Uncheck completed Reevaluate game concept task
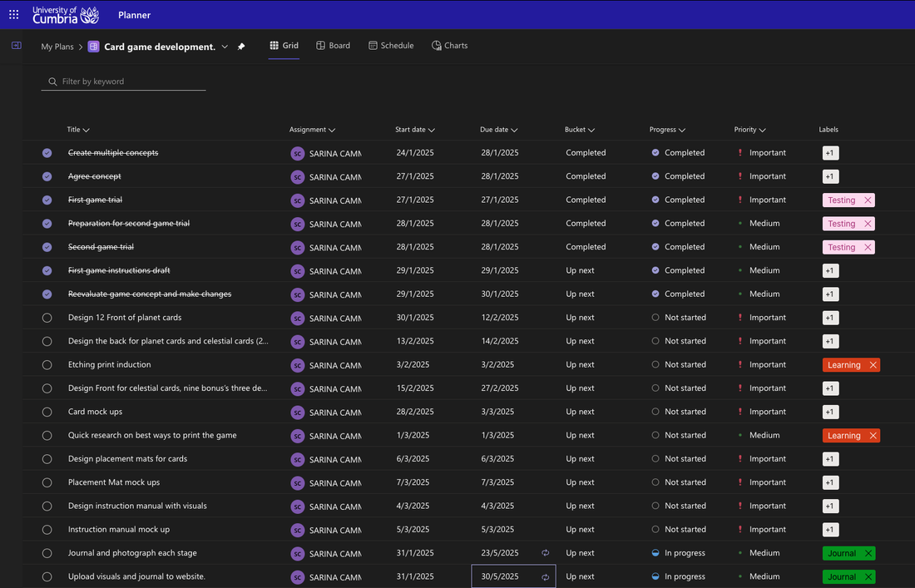915x588 pixels. [x=47, y=294]
